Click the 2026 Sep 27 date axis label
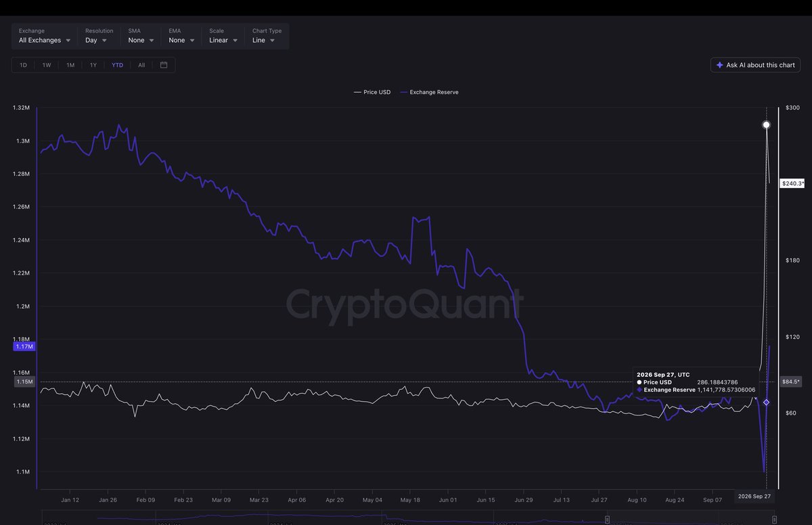The width and height of the screenshot is (812, 525). pyautogui.click(x=754, y=496)
